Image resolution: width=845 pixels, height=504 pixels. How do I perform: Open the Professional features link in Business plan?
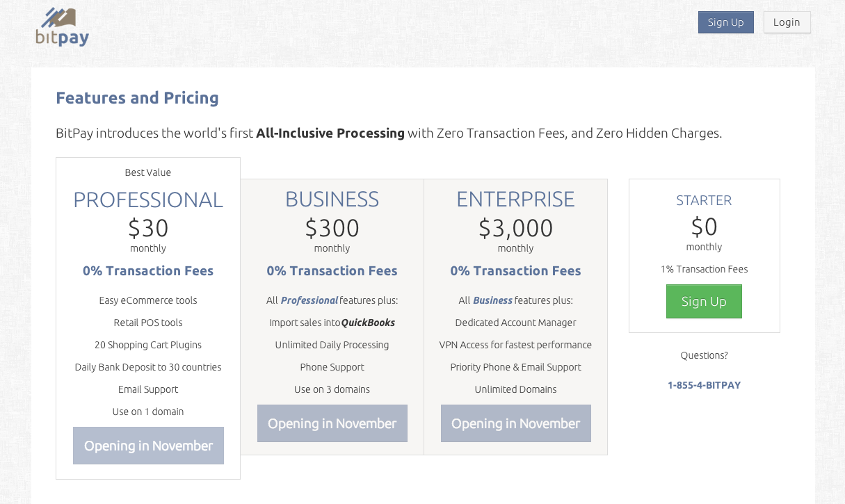[309, 300]
